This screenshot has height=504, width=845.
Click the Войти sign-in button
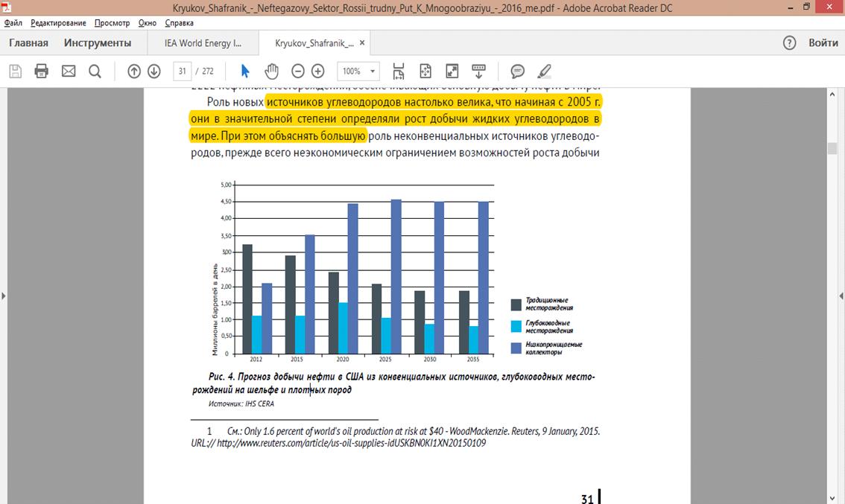coord(823,42)
